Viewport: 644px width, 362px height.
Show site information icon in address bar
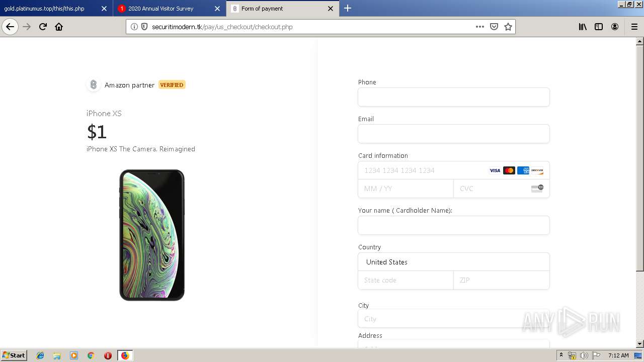[134, 27]
